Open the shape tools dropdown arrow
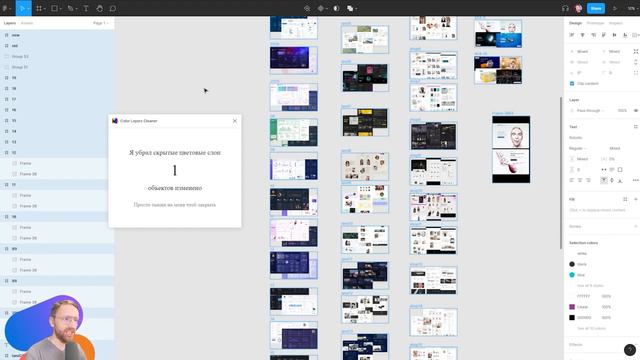 point(60,9)
